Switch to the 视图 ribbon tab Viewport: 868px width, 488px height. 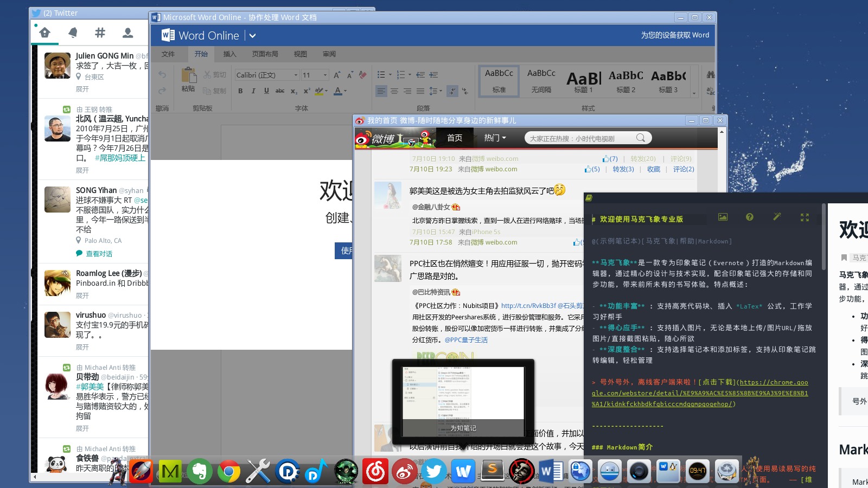[301, 54]
